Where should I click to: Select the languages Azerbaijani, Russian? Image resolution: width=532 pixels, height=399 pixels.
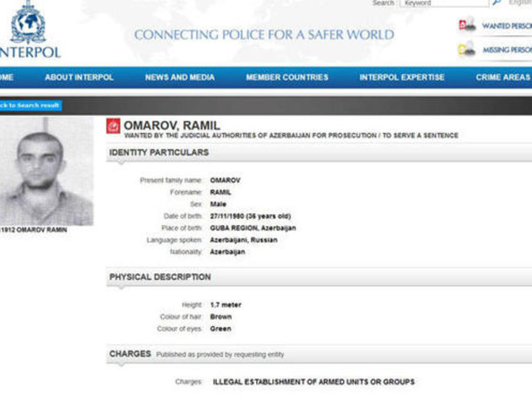[243, 240]
